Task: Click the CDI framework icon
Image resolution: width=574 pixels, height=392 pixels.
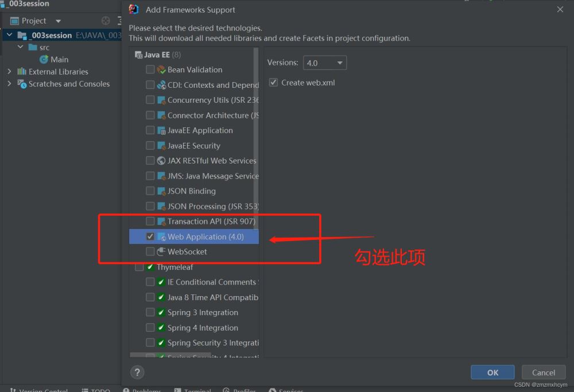Action: tap(161, 85)
